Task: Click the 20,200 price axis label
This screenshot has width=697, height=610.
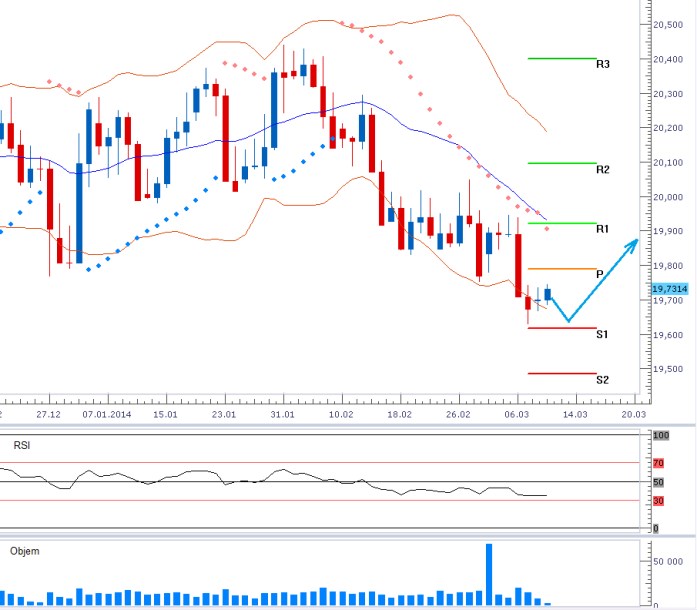Action: [668, 128]
